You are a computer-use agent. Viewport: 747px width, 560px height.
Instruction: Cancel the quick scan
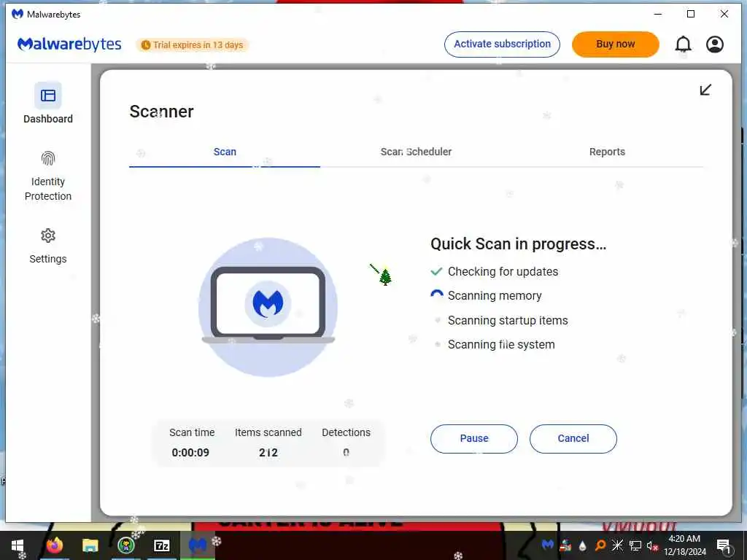[573, 438]
